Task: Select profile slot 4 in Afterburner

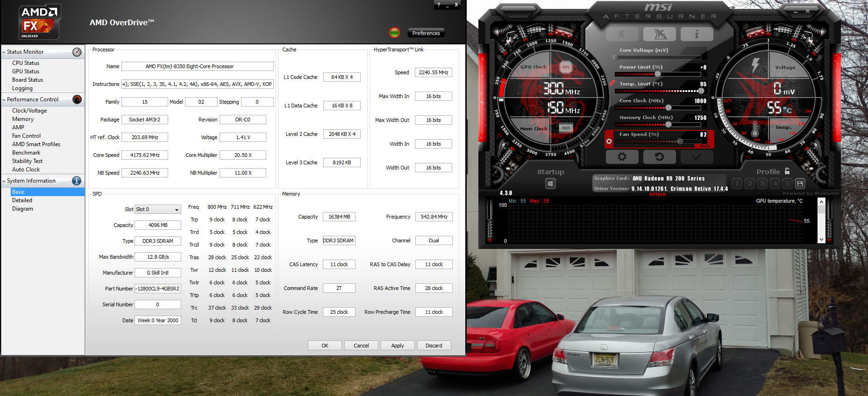Action: point(775,184)
